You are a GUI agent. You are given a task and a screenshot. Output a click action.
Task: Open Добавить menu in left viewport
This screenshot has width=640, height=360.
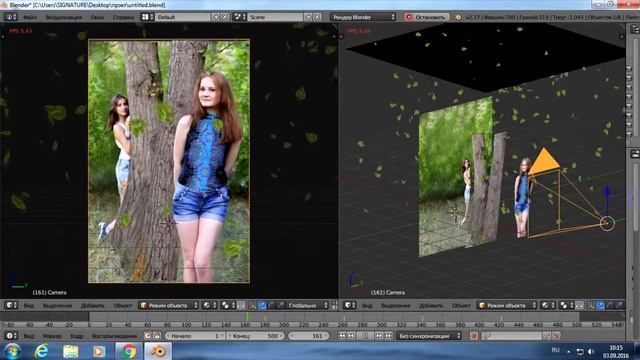click(x=93, y=305)
